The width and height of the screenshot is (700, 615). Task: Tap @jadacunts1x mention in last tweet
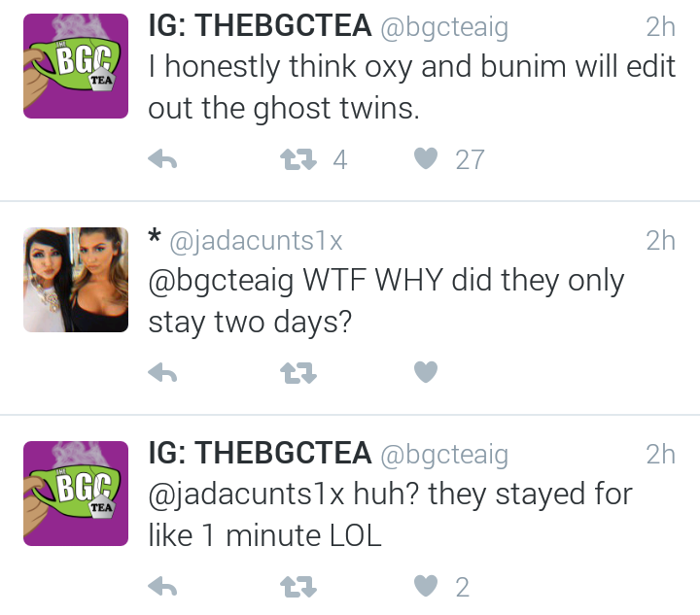click(x=246, y=495)
